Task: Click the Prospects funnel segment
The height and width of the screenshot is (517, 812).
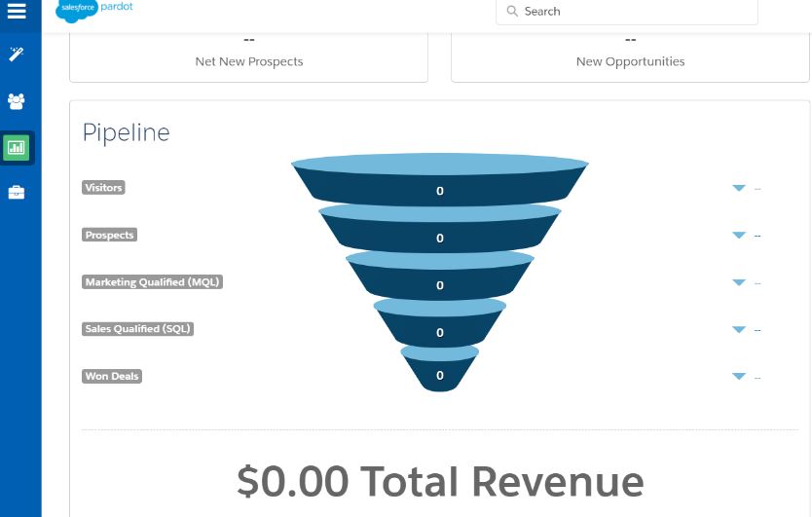Action: [x=440, y=229]
